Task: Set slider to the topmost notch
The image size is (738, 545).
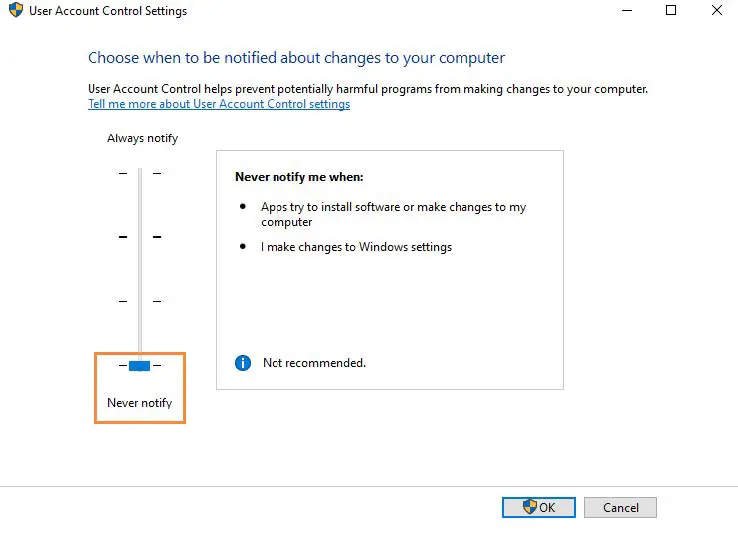Action: (140, 173)
